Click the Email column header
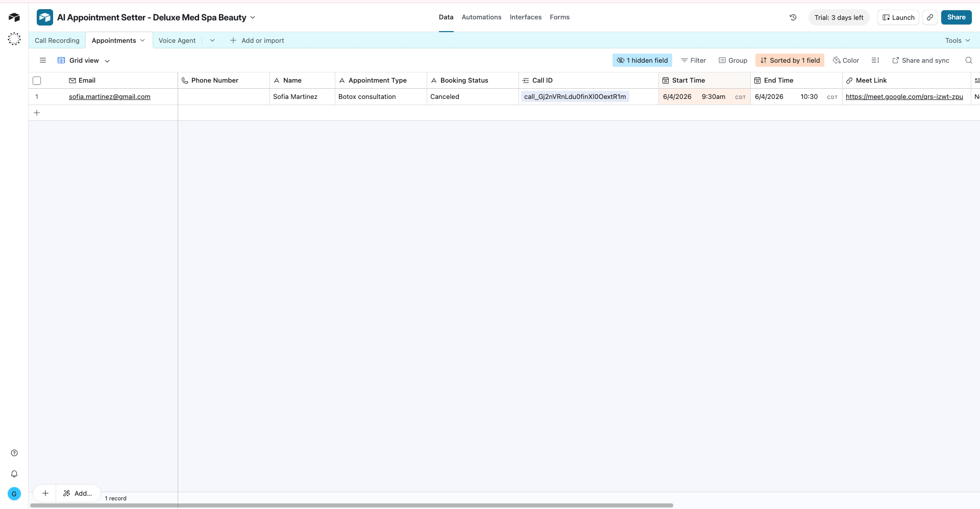This screenshot has width=980, height=509. (x=122, y=81)
